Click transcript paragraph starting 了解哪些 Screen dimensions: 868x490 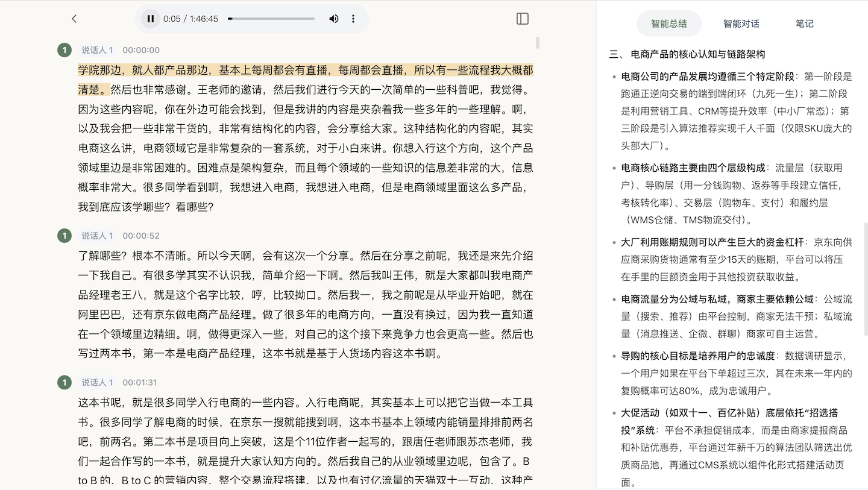click(x=305, y=304)
